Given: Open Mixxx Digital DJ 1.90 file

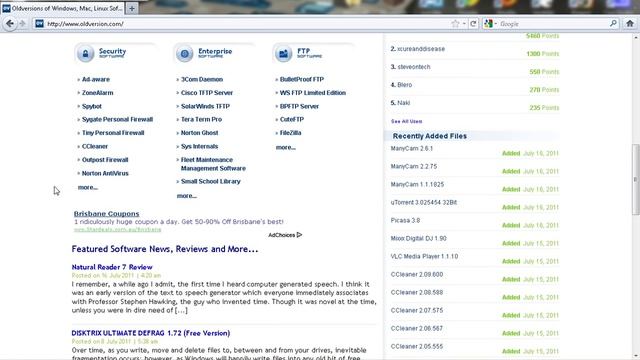Looking at the screenshot, I should [418, 238].
